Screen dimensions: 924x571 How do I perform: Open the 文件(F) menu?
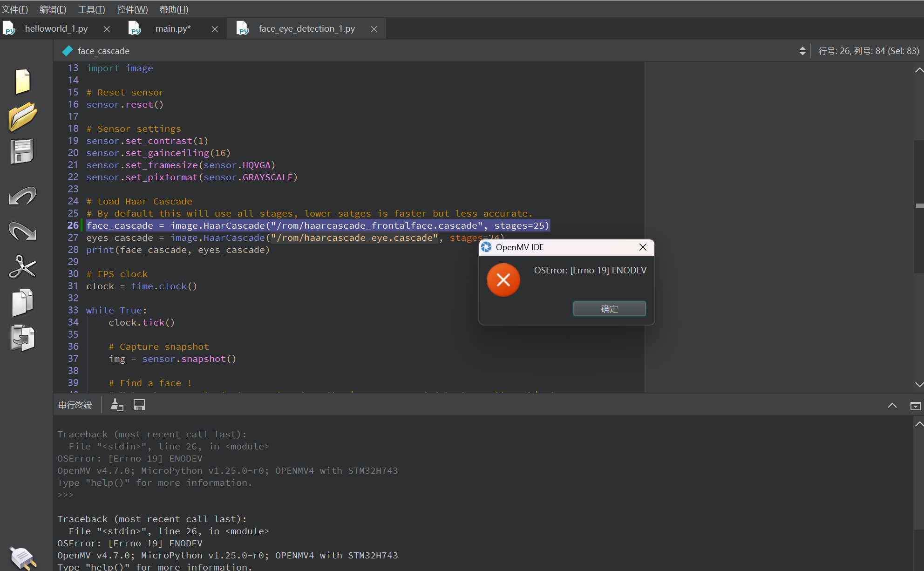pos(15,9)
